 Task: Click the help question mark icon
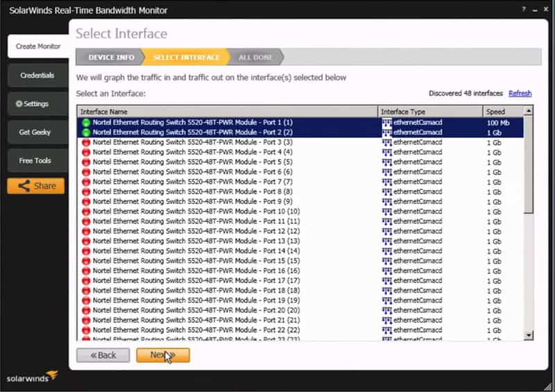click(524, 9)
